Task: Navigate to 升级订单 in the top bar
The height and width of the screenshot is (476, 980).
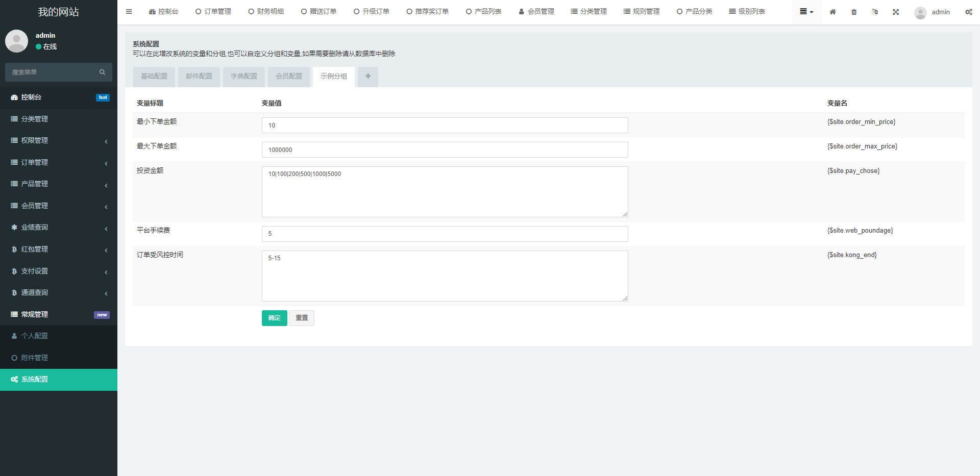Action: tap(371, 11)
